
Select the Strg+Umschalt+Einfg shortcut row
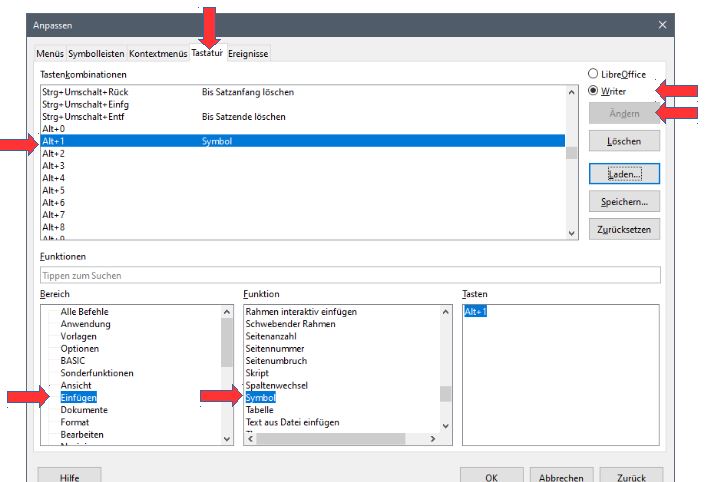tap(303, 104)
